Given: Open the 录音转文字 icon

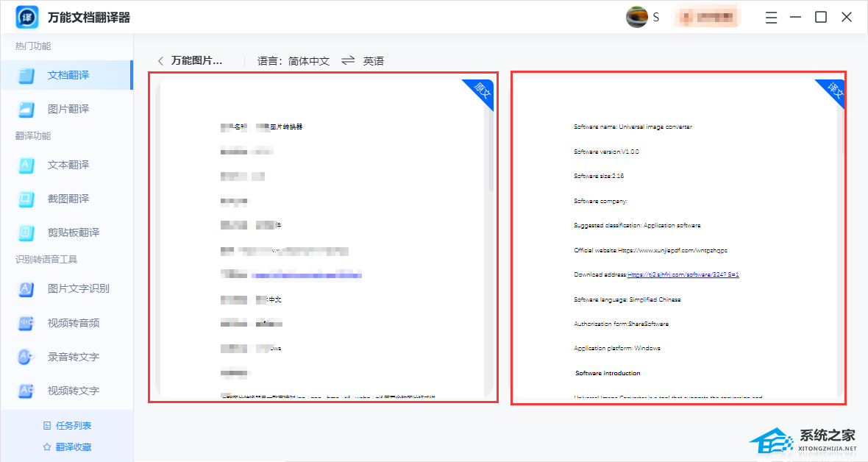Looking at the screenshot, I should (x=26, y=357).
